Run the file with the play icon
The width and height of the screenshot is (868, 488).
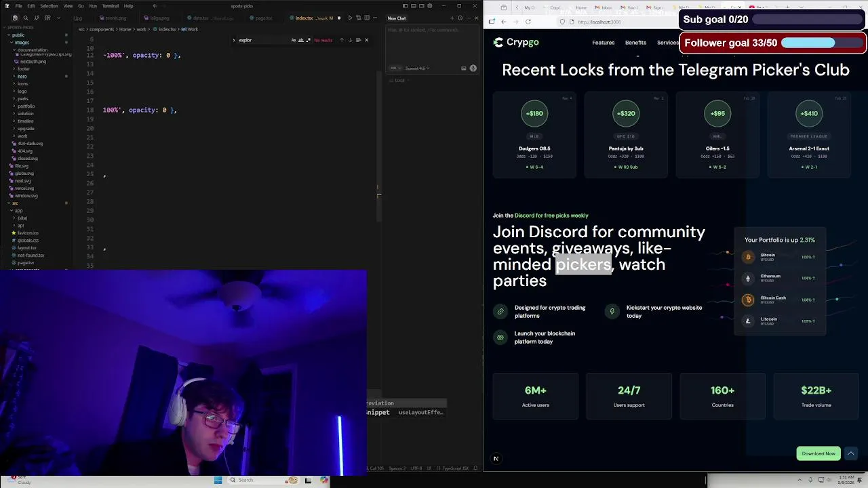pos(350,18)
